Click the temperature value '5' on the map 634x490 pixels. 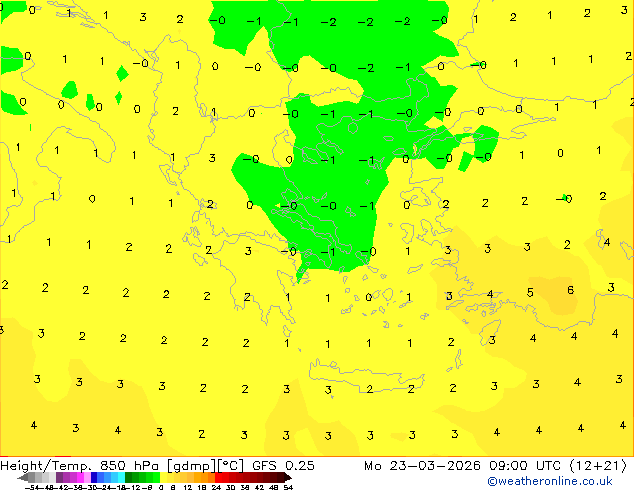pyautogui.click(x=530, y=292)
